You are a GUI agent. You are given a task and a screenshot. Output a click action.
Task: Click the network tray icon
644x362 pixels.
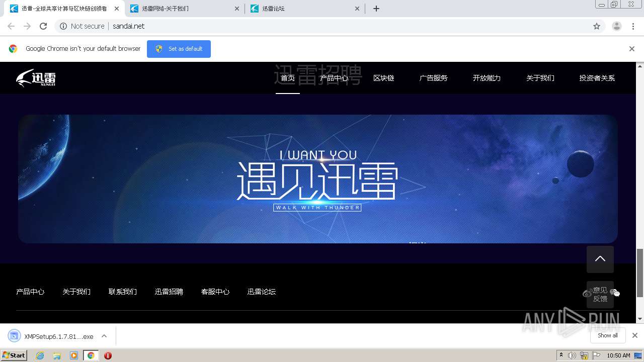pyautogui.click(x=584, y=355)
